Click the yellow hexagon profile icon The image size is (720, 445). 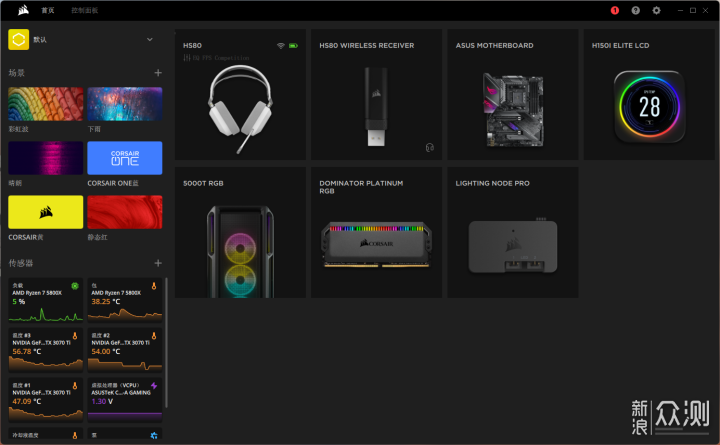point(18,40)
